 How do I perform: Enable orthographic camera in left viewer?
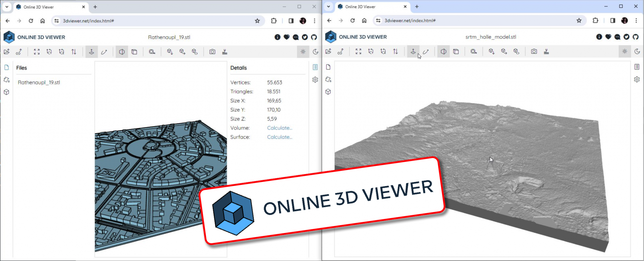[134, 52]
